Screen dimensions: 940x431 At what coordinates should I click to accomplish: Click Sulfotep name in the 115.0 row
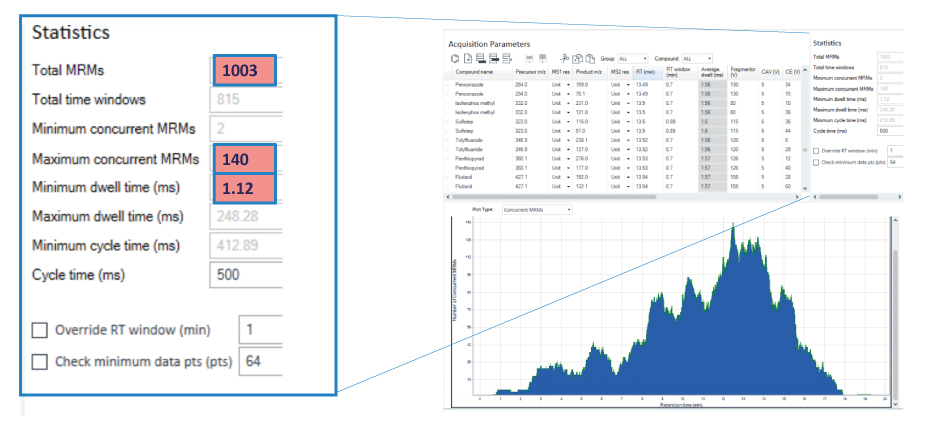464,122
